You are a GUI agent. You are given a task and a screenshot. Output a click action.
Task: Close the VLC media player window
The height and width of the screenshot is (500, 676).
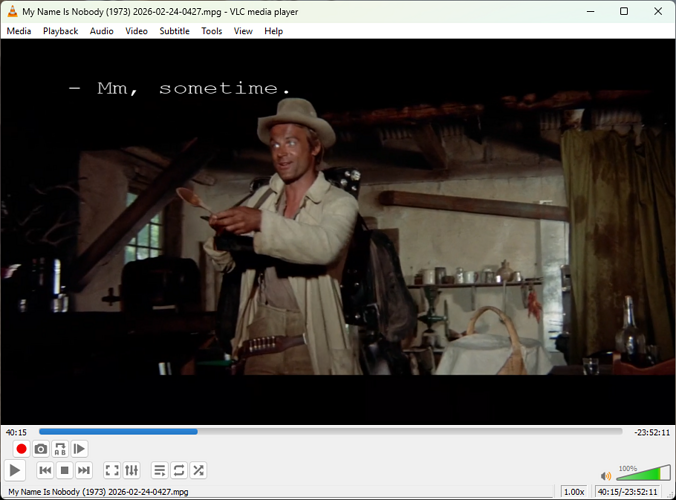[x=658, y=12]
